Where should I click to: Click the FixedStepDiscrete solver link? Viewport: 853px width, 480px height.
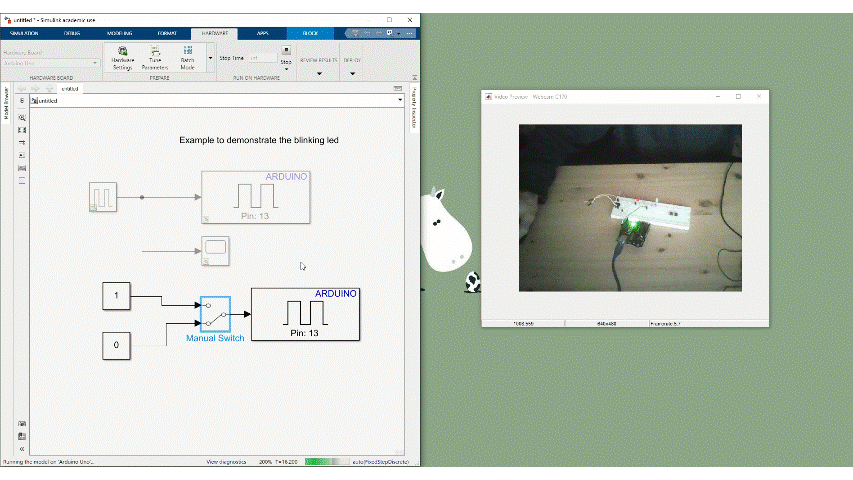381,462
